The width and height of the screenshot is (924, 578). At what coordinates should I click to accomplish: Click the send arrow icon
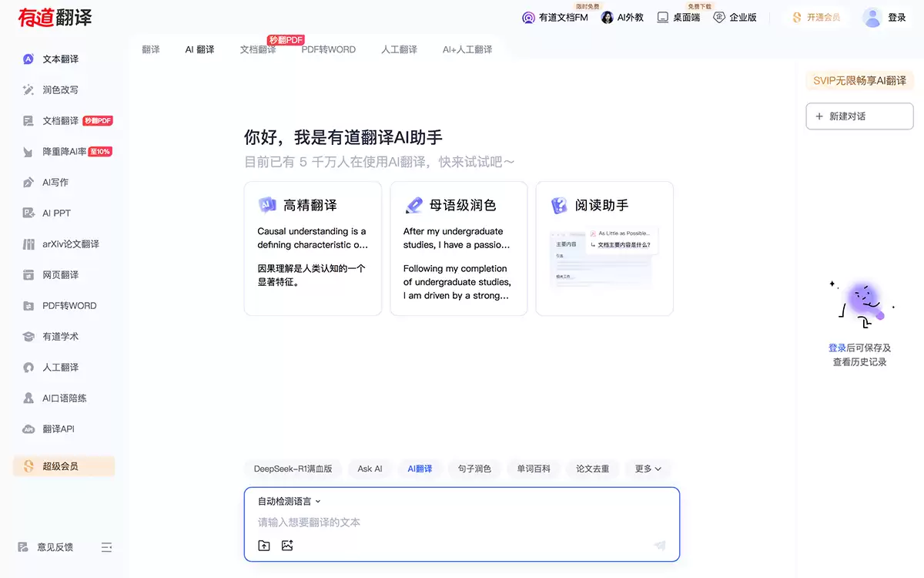click(660, 546)
